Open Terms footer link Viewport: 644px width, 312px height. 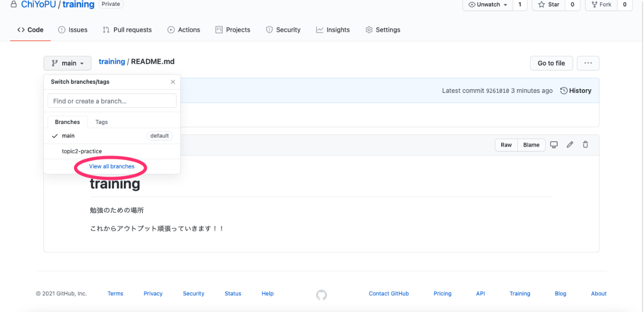coord(115,294)
